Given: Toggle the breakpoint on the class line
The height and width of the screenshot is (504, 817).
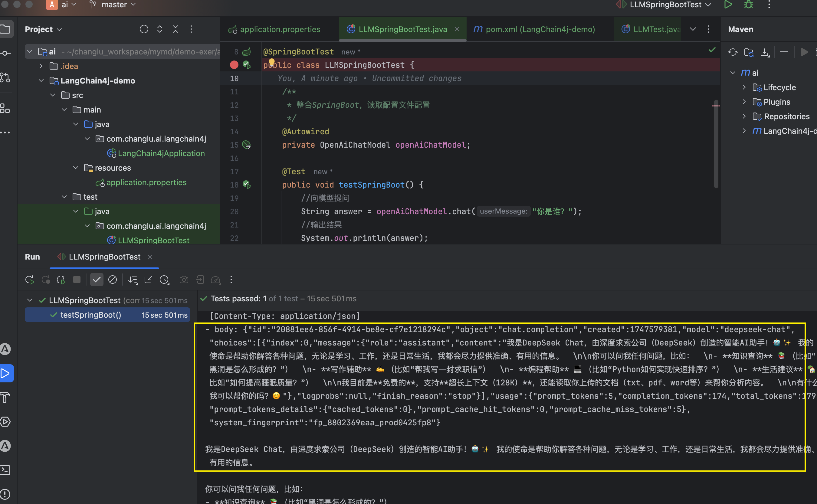Looking at the screenshot, I should 234,65.
